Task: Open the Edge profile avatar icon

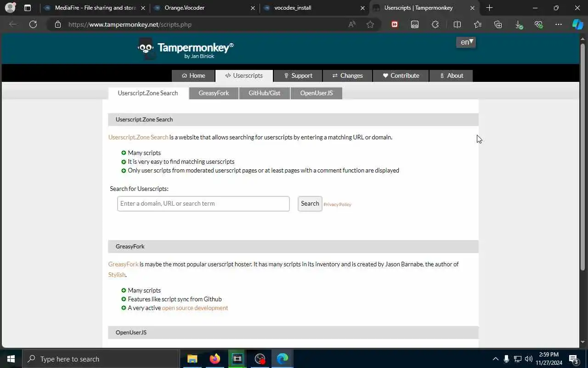Action: click(x=10, y=8)
